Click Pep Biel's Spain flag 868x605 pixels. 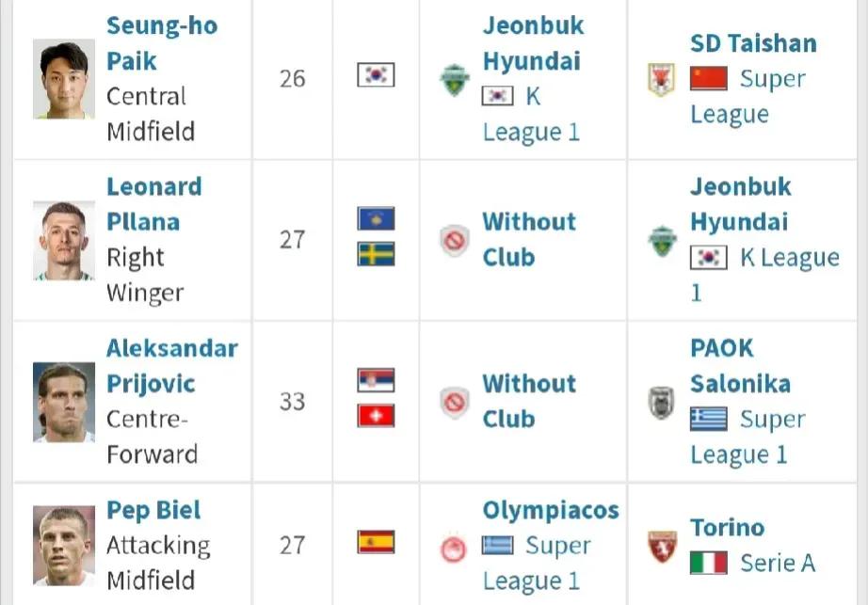tap(376, 542)
